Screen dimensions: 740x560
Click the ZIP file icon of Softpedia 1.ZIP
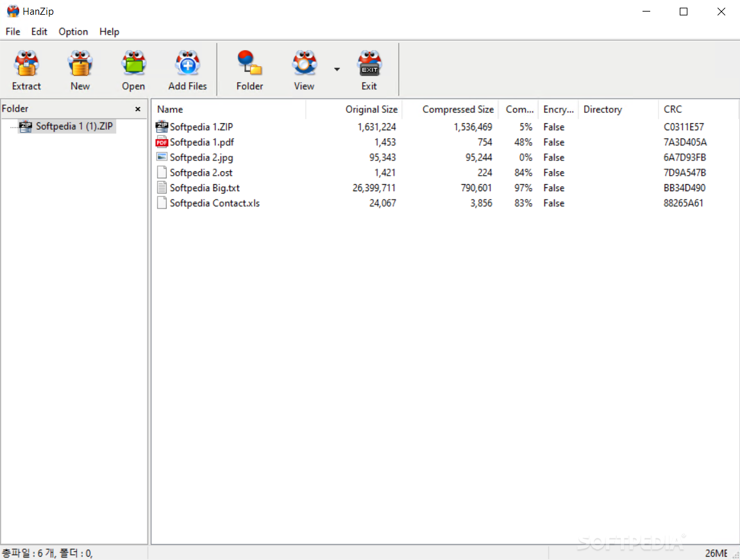pyautogui.click(x=162, y=126)
